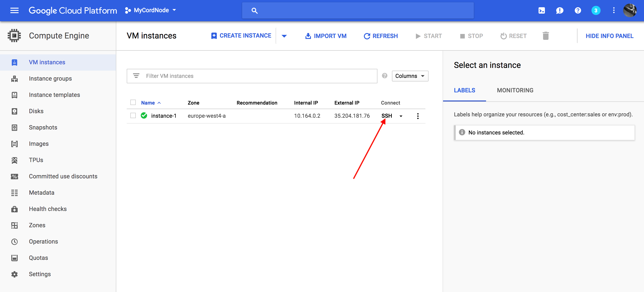Click the Compute Engine chip icon

pyautogui.click(x=14, y=36)
